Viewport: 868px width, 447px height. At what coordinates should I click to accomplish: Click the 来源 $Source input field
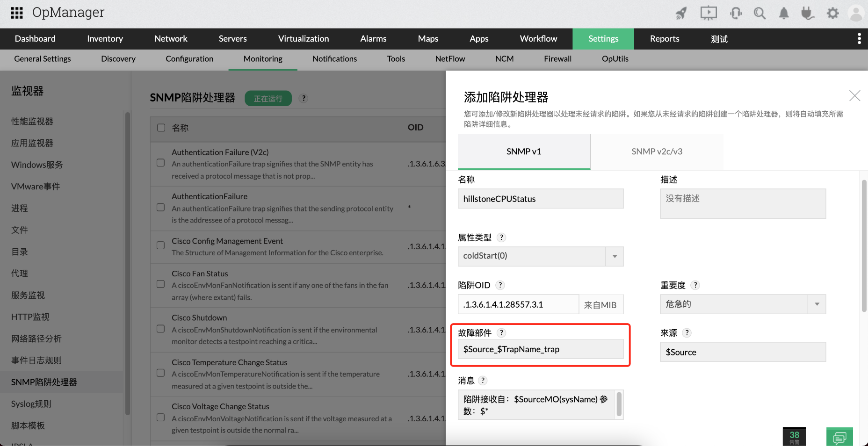pyautogui.click(x=743, y=352)
